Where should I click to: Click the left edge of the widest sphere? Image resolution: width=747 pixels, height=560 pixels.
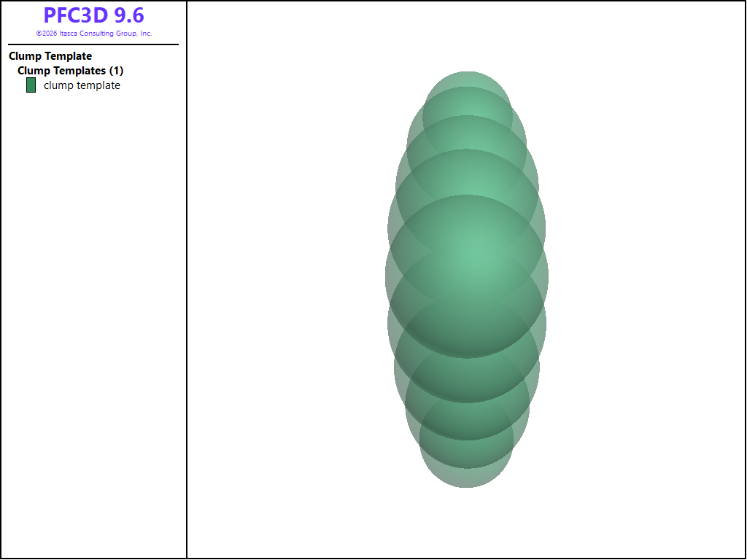pos(387,276)
